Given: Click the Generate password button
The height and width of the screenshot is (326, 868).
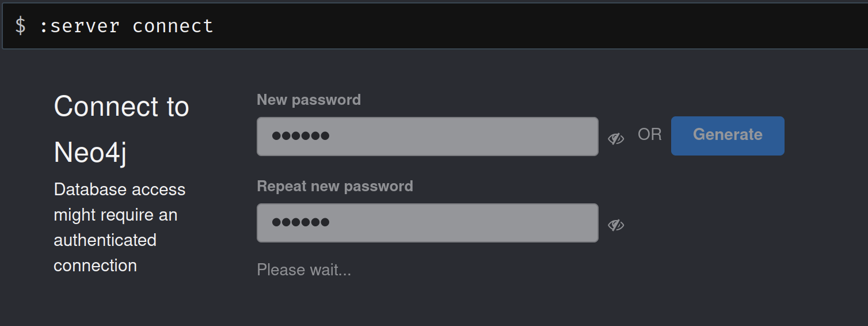Looking at the screenshot, I should (x=728, y=135).
